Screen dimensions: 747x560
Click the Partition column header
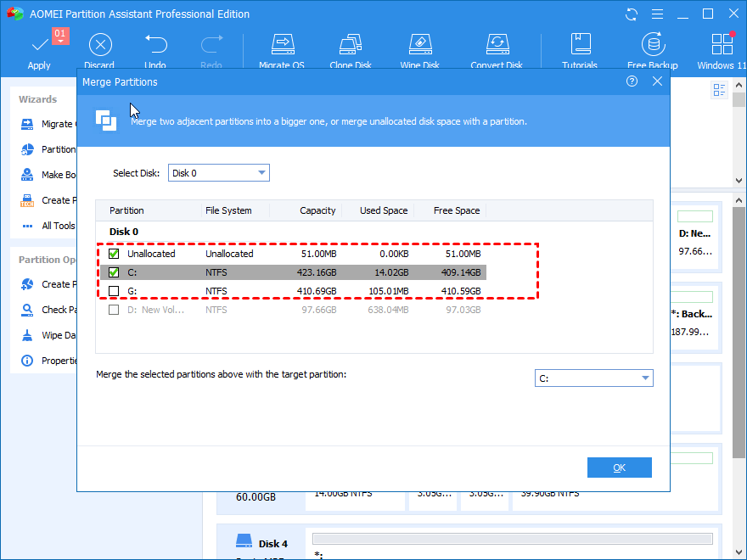[x=126, y=210]
